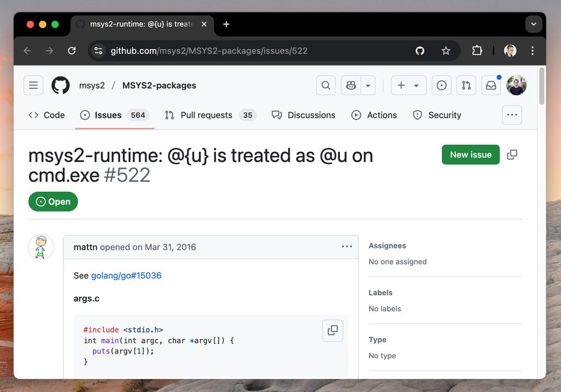Expand the tab search chevron

(x=534, y=24)
